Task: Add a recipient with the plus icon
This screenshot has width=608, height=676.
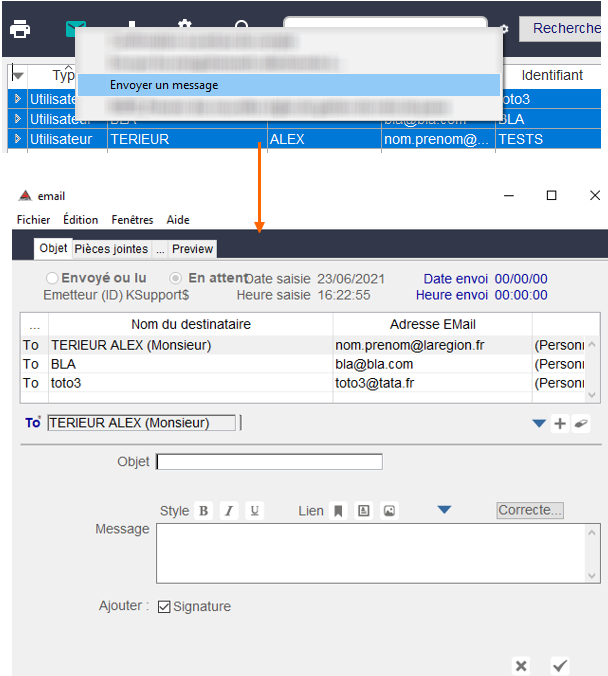Action: click(x=560, y=423)
